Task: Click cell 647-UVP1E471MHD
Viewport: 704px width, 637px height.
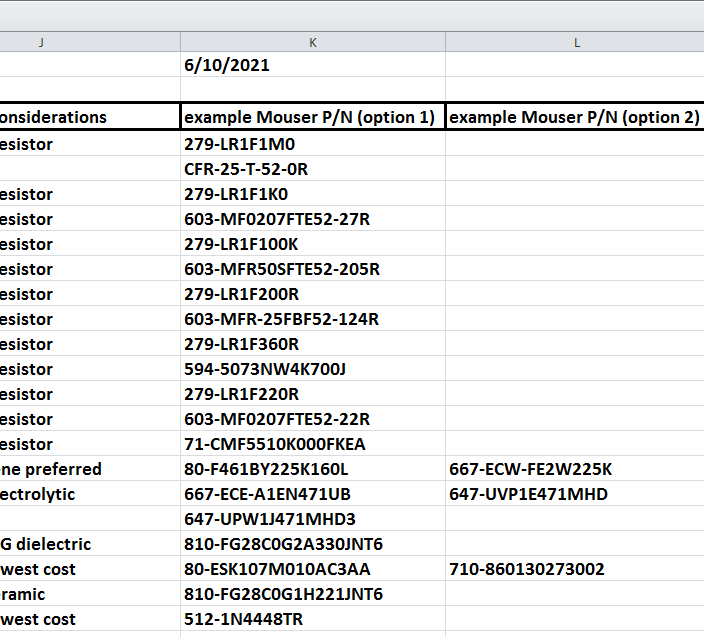Action: tap(575, 494)
